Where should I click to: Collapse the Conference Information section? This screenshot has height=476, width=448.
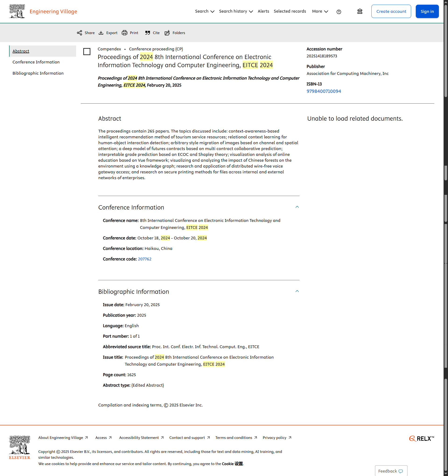(297, 207)
